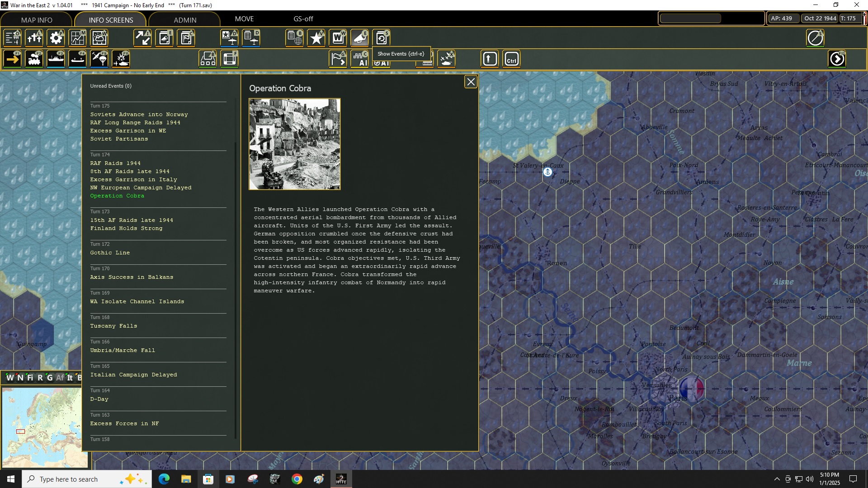
Task: Open event Excess Garrison in WE
Action: click(x=128, y=131)
